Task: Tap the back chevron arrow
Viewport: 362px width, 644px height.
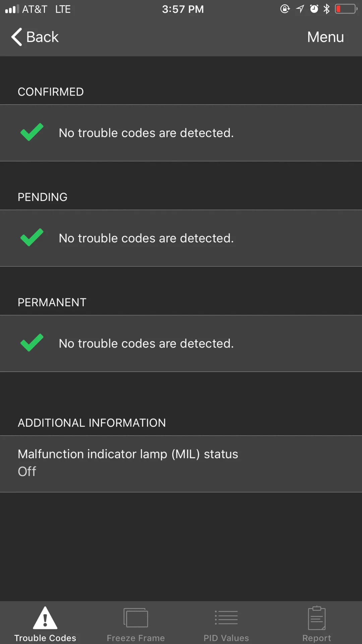Action: pyautogui.click(x=16, y=37)
